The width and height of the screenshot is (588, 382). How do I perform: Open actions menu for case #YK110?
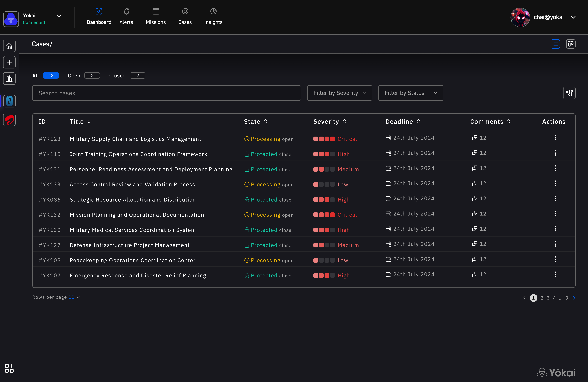[555, 153]
